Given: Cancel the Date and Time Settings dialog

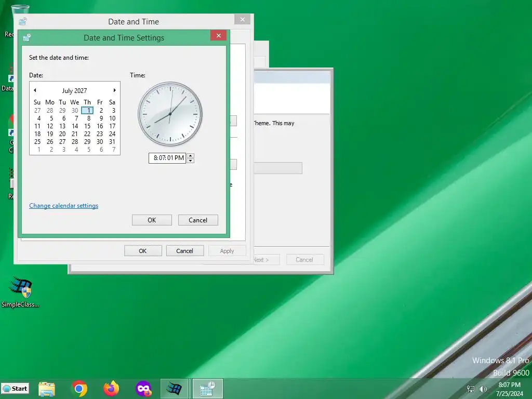Looking at the screenshot, I should (198, 220).
